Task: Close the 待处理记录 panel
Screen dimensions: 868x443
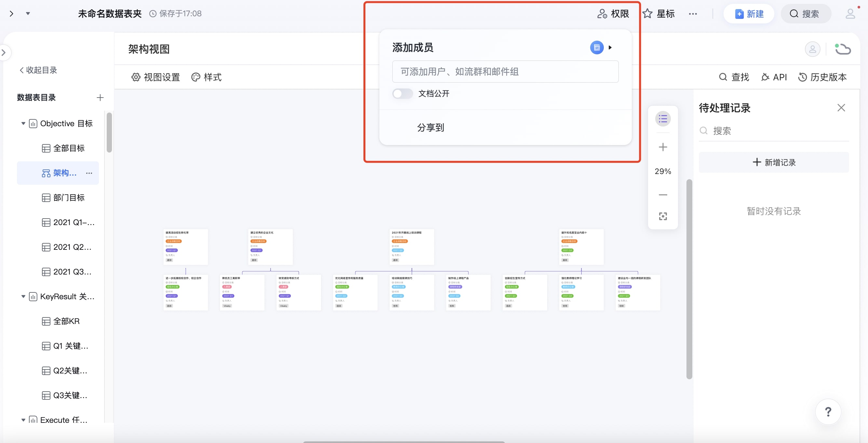Action: click(841, 108)
